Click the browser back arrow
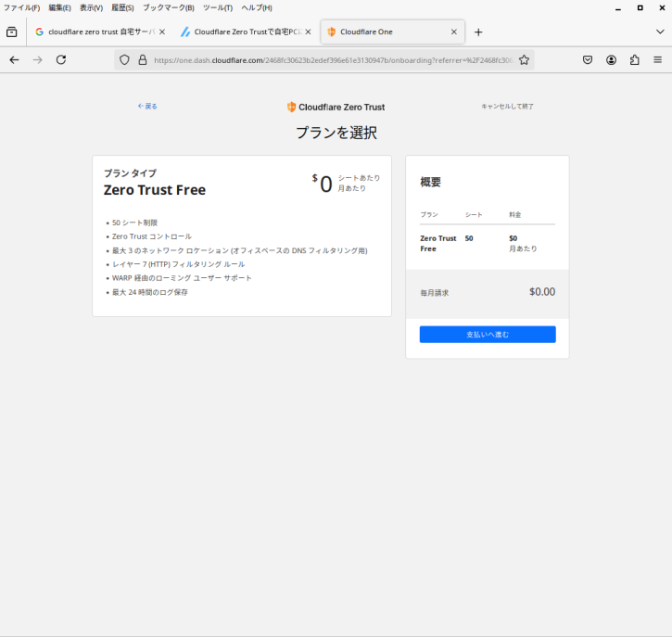672x637 pixels. 14,60
